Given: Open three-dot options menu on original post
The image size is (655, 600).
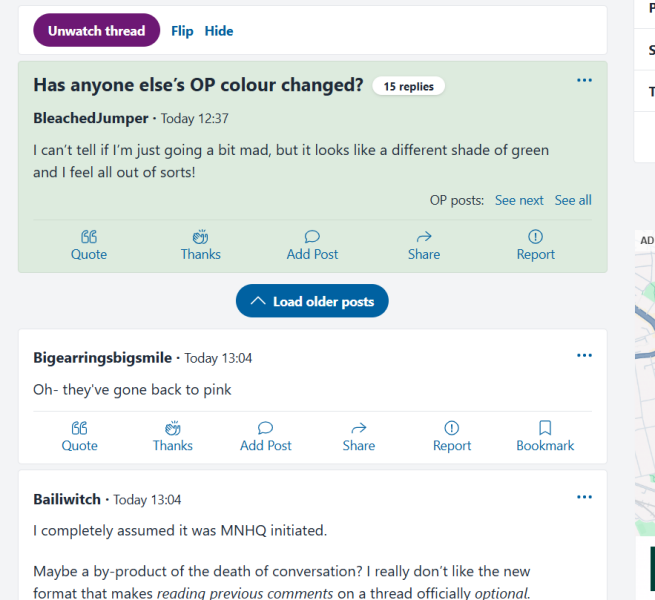Looking at the screenshot, I should [584, 81].
